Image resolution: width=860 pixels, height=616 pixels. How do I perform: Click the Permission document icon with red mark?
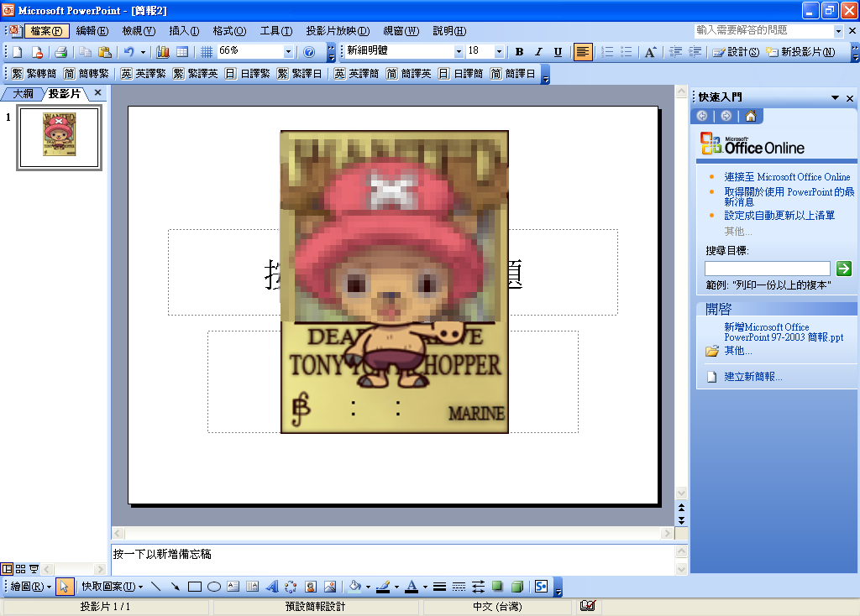pos(37,52)
